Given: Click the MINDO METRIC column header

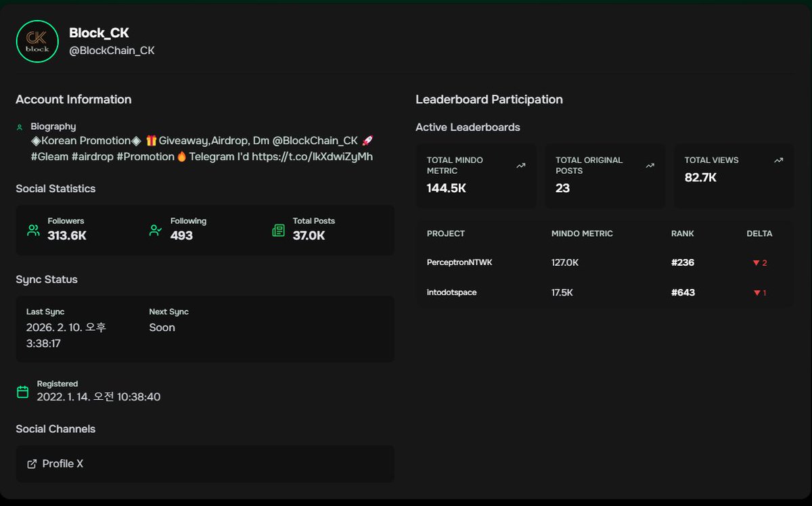Looking at the screenshot, I should click(582, 233).
